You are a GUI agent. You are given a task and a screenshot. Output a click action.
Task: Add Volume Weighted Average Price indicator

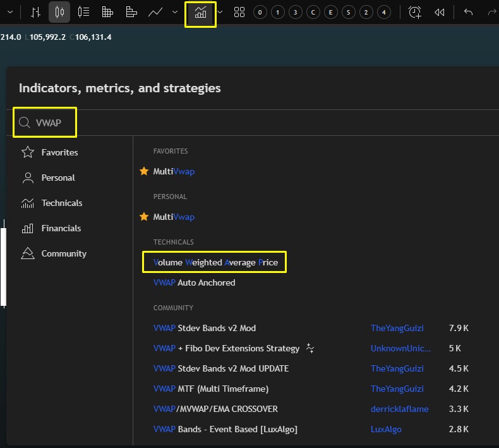[215, 262]
